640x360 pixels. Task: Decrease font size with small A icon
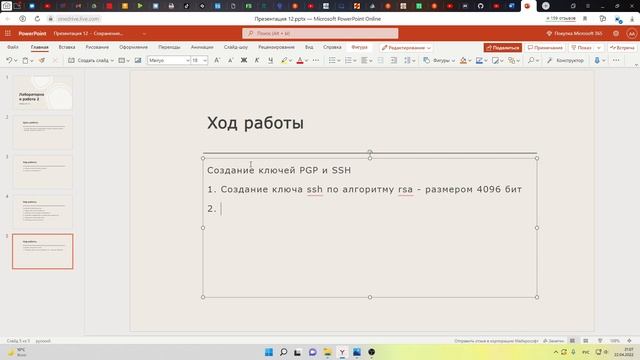230,60
